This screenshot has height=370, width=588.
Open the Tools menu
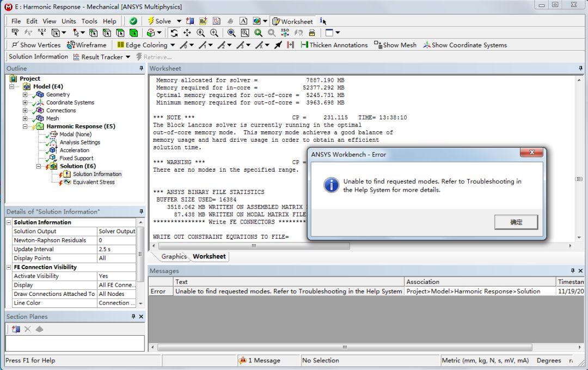coord(89,21)
